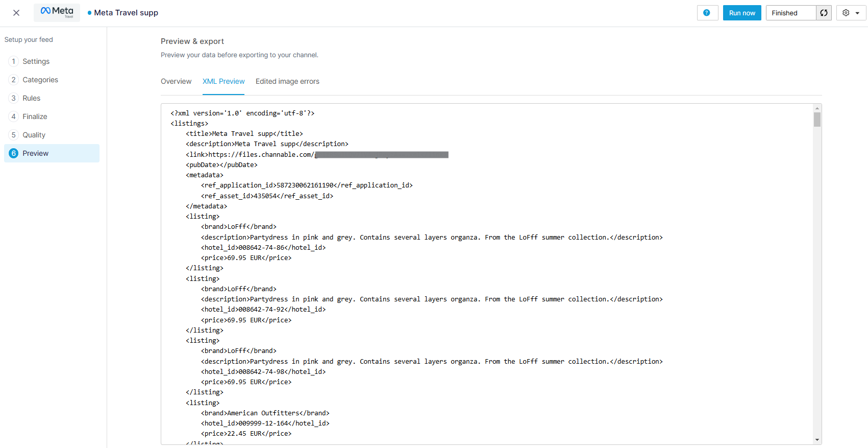Go to step 1 Settings
The height and width of the screenshot is (448, 868).
coord(52,61)
